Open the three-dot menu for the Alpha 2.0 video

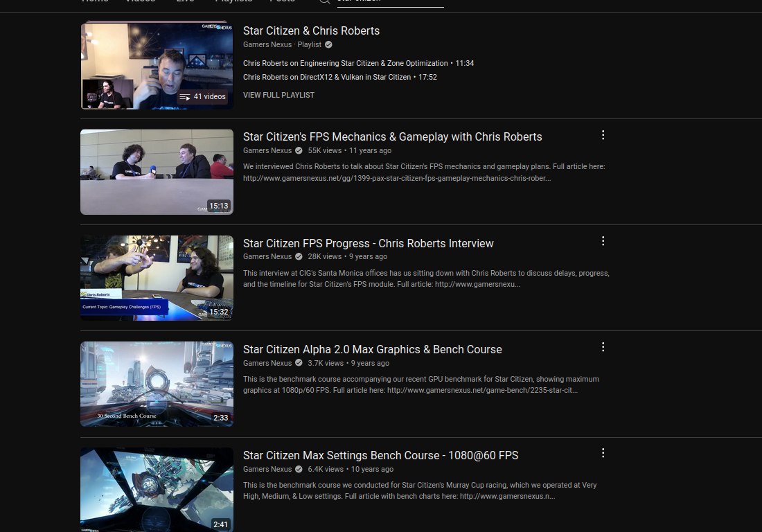click(x=603, y=347)
